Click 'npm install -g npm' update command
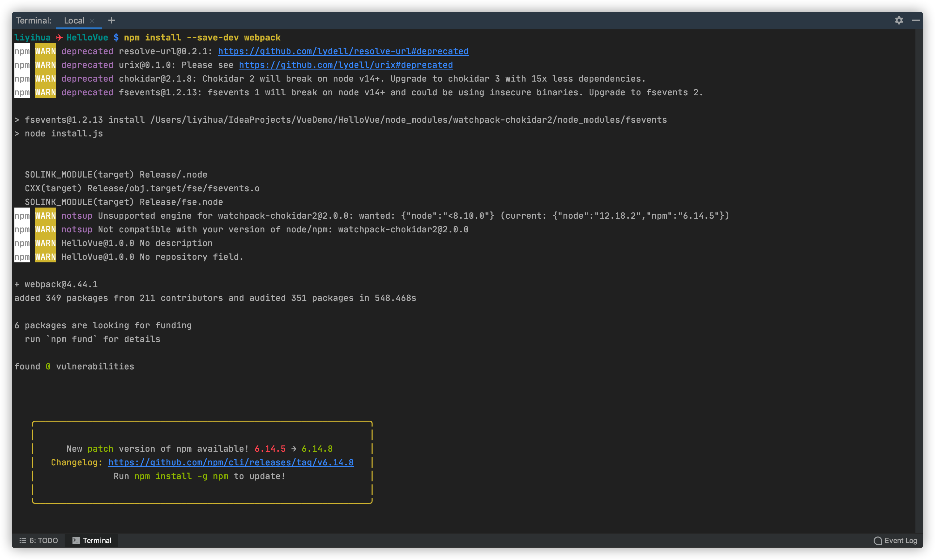Screen dimensions: 935x560 click(182, 476)
